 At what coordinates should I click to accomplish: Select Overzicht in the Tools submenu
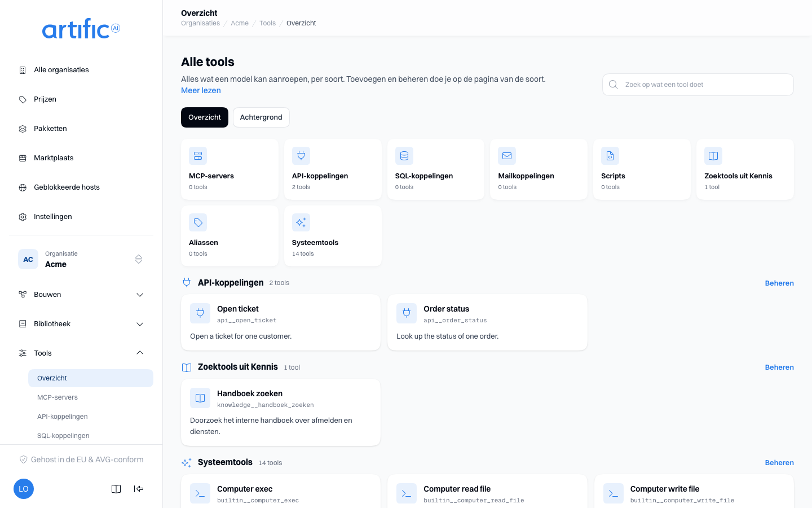(91, 378)
